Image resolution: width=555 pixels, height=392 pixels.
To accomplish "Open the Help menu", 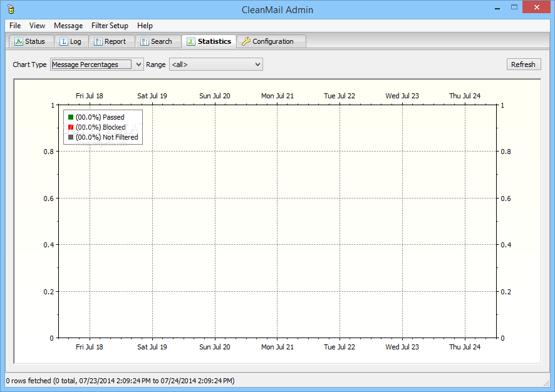I will (x=145, y=26).
